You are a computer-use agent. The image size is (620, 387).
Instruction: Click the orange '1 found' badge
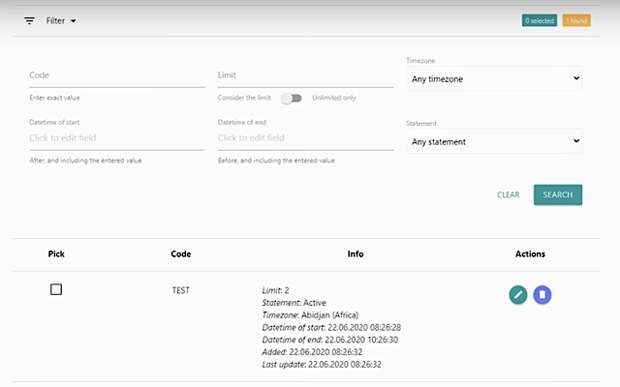click(x=577, y=21)
